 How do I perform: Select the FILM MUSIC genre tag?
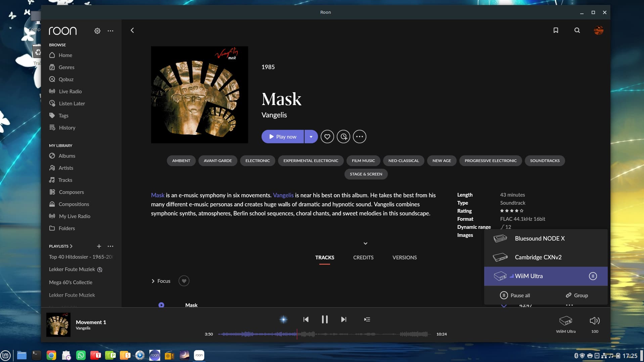pyautogui.click(x=363, y=161)
